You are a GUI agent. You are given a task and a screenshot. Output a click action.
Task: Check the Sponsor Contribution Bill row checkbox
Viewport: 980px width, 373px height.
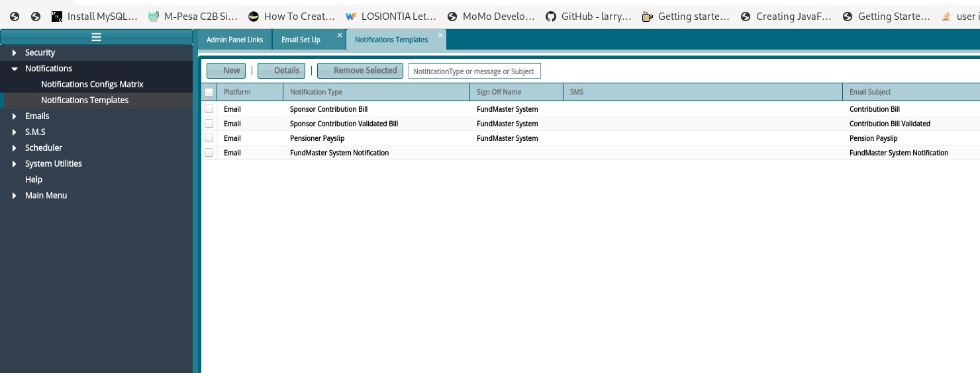pos(209,109)
